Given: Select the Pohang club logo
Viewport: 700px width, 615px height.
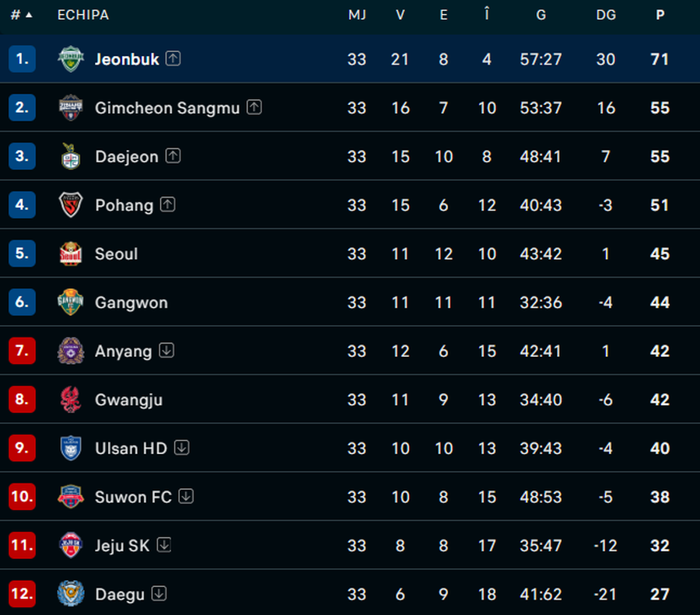Looking at the screenshot, I should 71,205.
